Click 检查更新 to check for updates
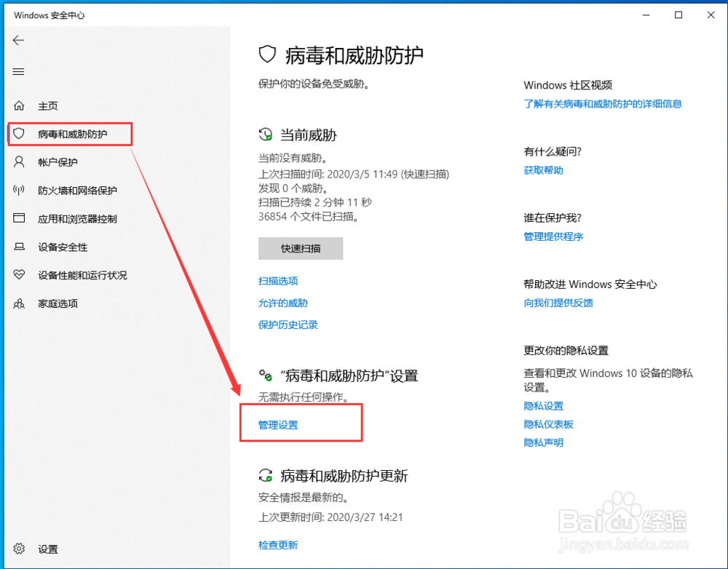728x569 pixels. pos(278,544)
